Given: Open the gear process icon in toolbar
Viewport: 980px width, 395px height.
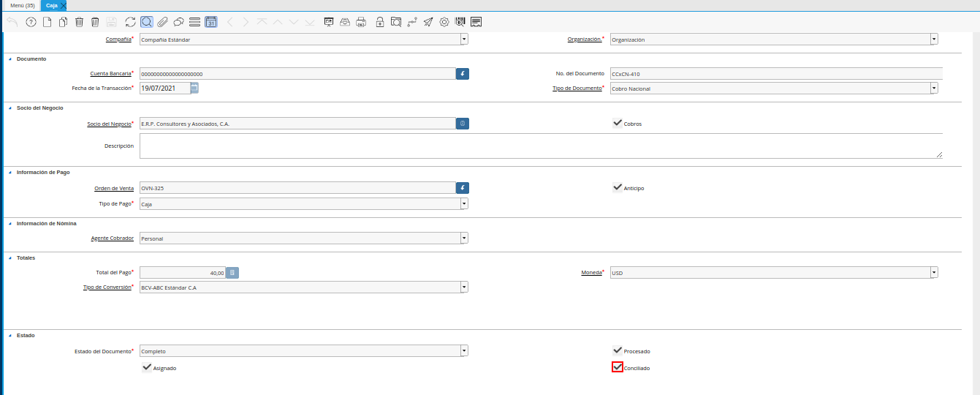Looking at the screenshot, I should point(444,22).
